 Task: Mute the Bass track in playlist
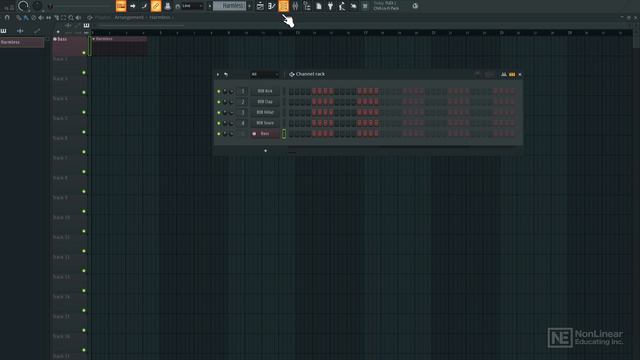(x=84, y=53)
